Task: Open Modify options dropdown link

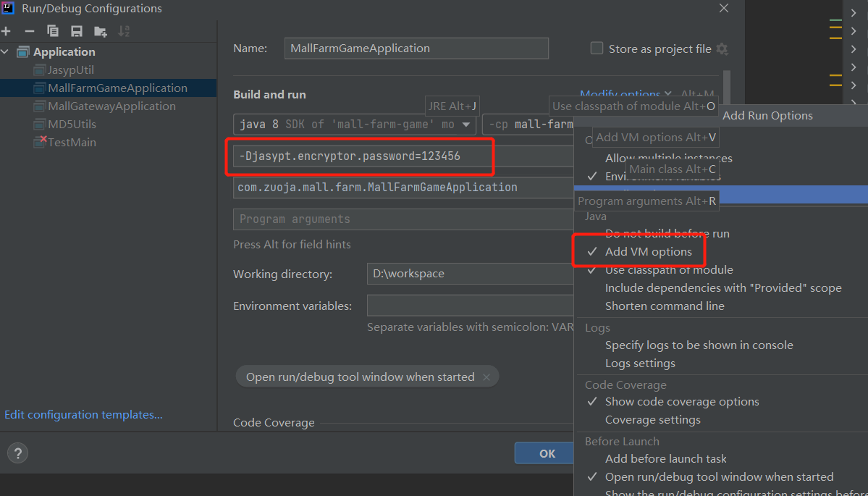Action: 625,95
